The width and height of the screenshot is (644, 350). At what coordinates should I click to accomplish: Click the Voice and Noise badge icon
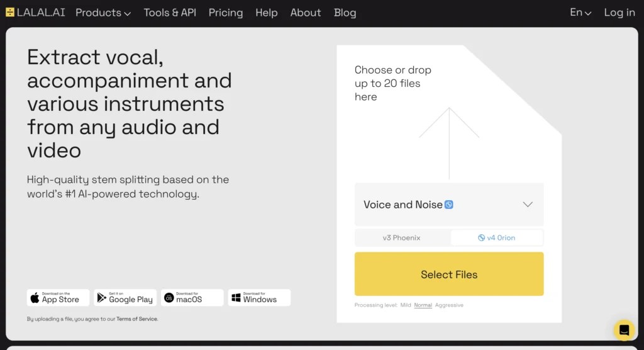coord(449,205)
